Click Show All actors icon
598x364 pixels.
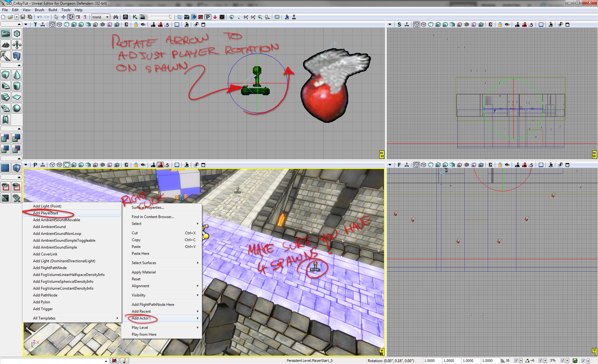(x=17, y=198)
